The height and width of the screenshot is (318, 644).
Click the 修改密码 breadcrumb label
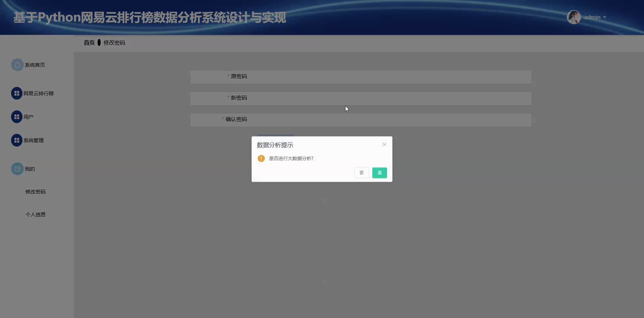[113, 43]
